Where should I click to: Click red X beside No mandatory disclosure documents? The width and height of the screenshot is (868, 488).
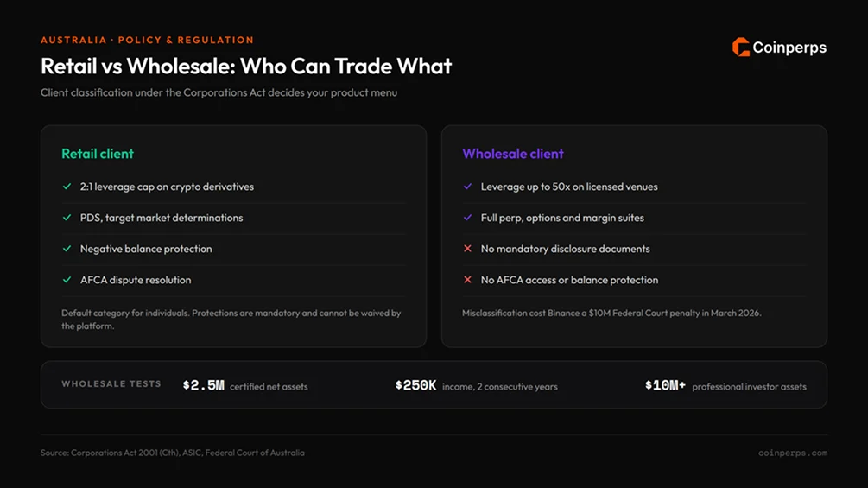click(468, 249)
